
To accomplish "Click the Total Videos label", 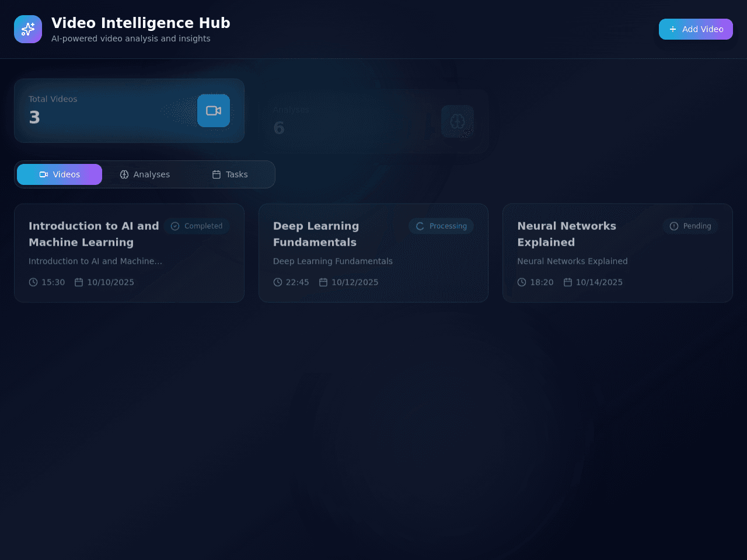I will 53,99.
